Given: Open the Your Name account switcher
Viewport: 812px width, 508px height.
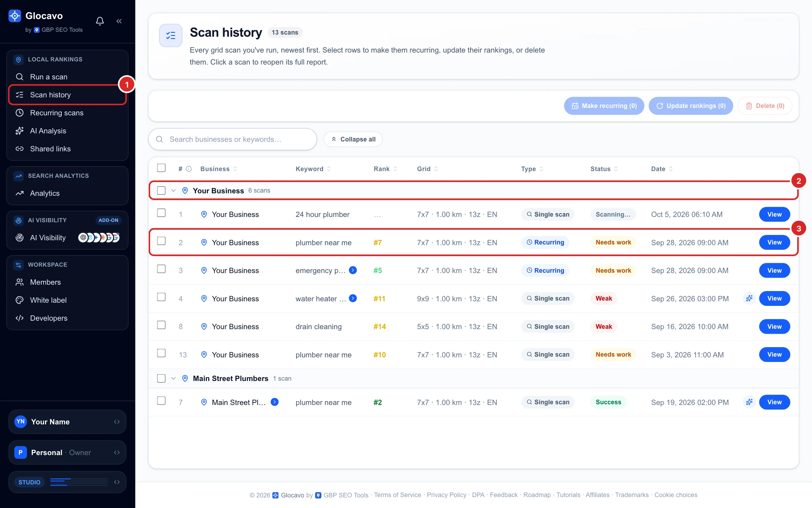Looking at the screenshot, I should [67, 422].
